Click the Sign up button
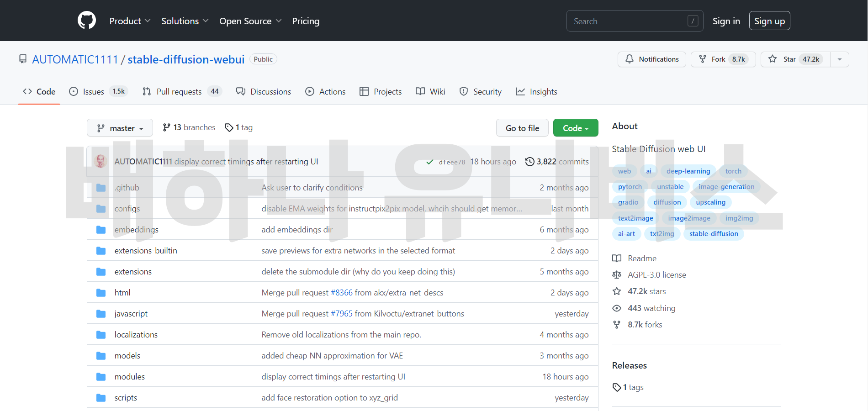Image resolution: width=868 pixels, height=411 pixels. tap(769, 21)
